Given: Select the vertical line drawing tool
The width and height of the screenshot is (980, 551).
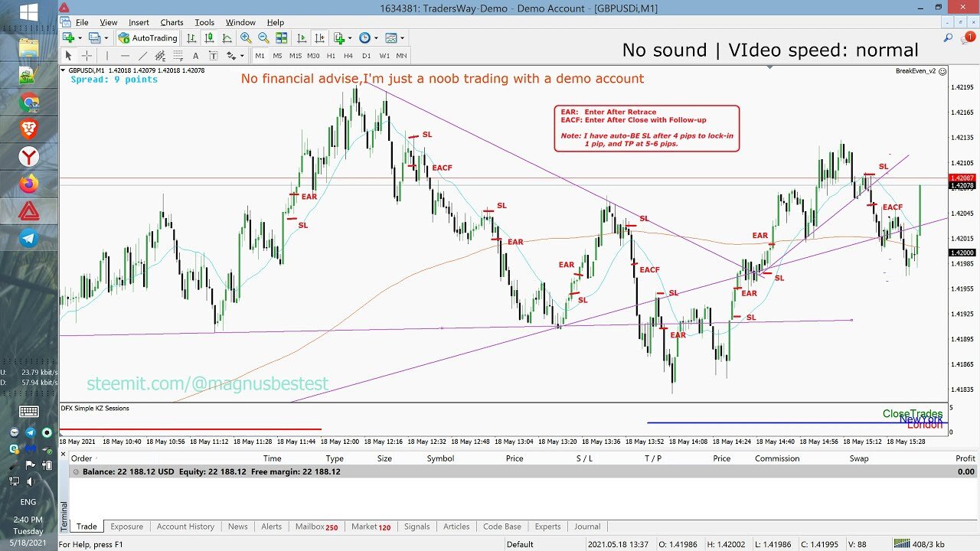Looking at the screenshot, I should tap(107, 56).
